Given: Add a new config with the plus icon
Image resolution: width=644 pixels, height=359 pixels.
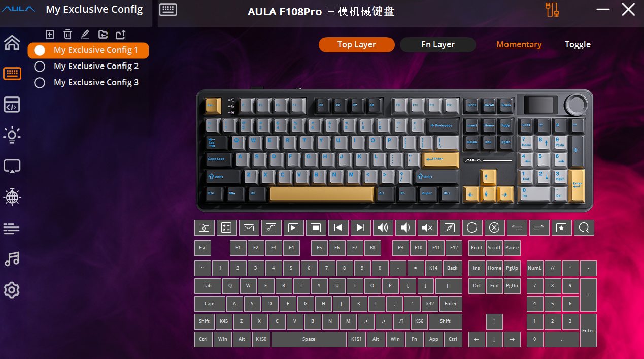Looking at the screenshot, I should point(50,35).
